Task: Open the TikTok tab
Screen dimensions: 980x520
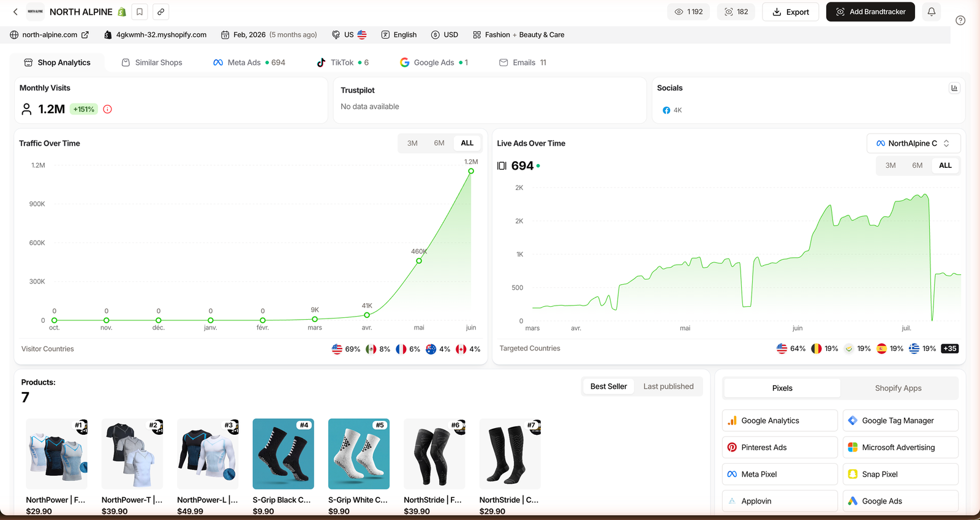Action: tap(342, 62)
